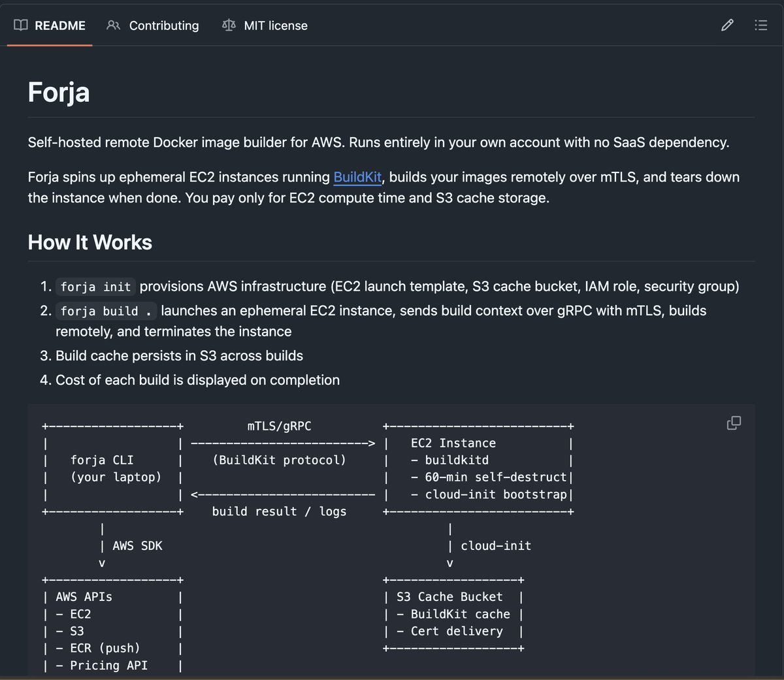Click '(BuildKit protocol)' in the diagram
This screenshot has height=680, width=784.
(x=280, y=460)
